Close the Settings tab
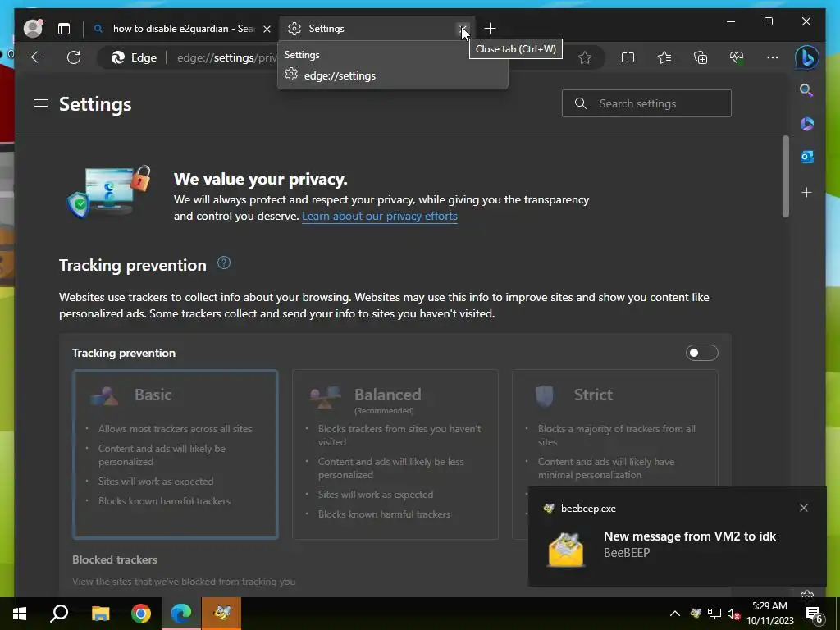The image size is (840, 630). 463,29
